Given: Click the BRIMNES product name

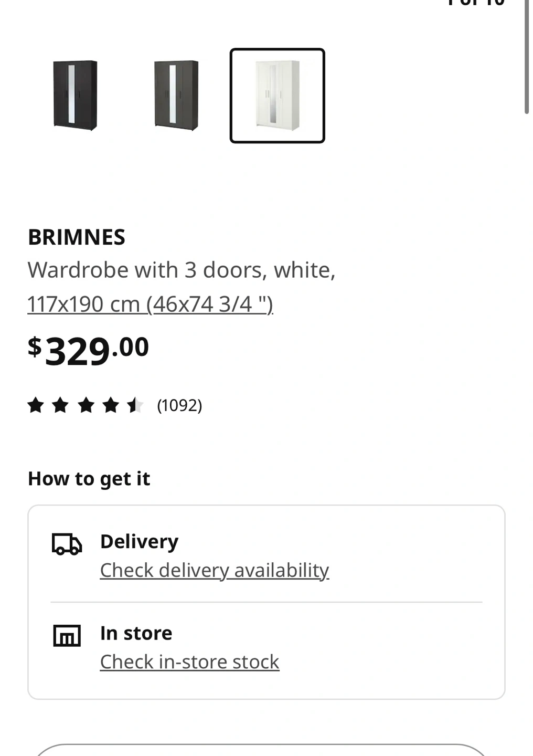Looking at the screenshot, I should click(x=77, y=237).
